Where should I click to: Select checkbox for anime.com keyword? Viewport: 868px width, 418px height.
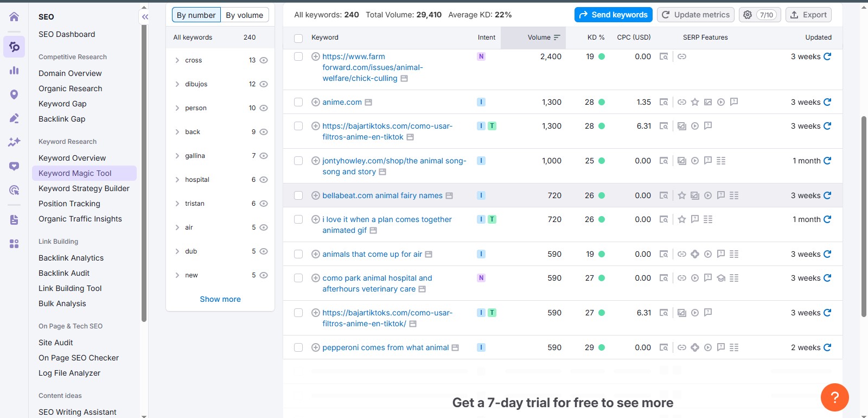coord(298,102)
